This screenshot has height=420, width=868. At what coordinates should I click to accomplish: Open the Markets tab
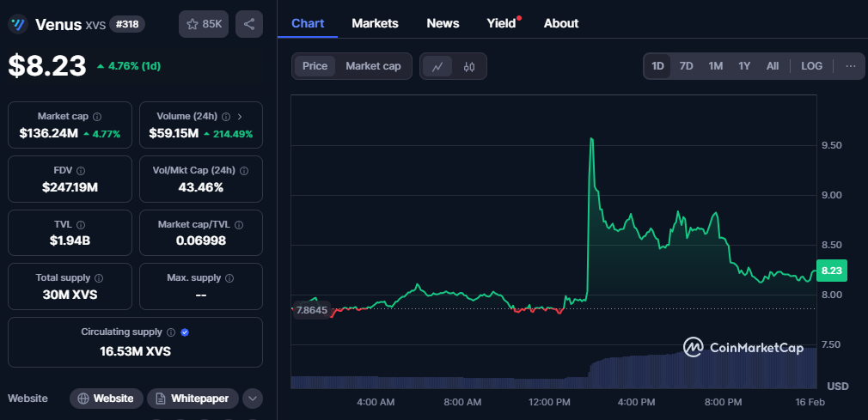[375, 23]
